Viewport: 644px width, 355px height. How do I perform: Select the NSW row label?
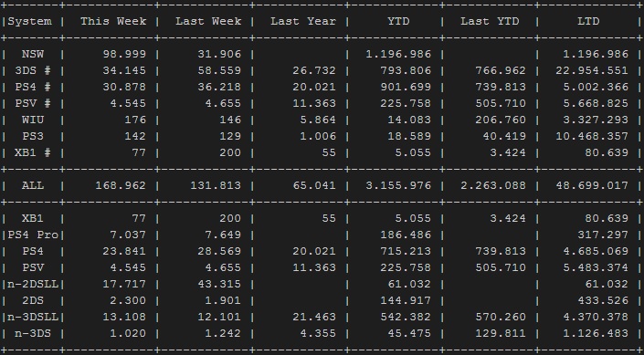point(33,54)
